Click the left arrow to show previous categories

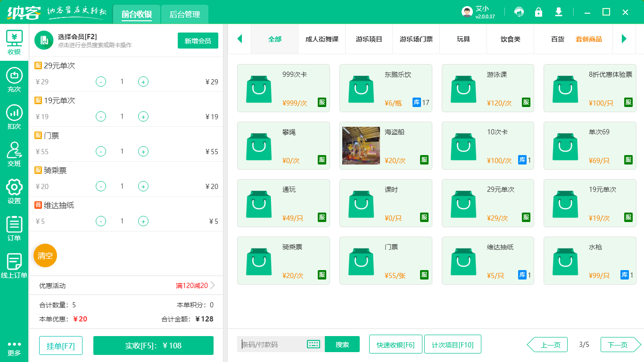click(239, 40)
